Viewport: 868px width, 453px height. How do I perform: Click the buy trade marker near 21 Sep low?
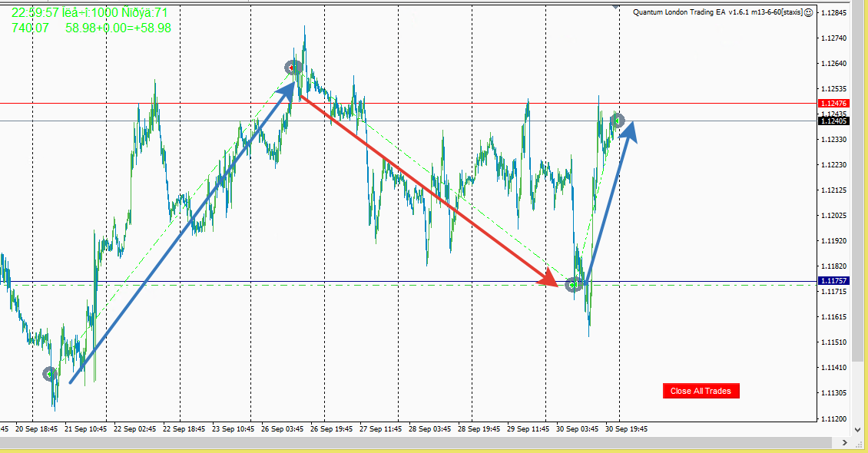point(50,375)
